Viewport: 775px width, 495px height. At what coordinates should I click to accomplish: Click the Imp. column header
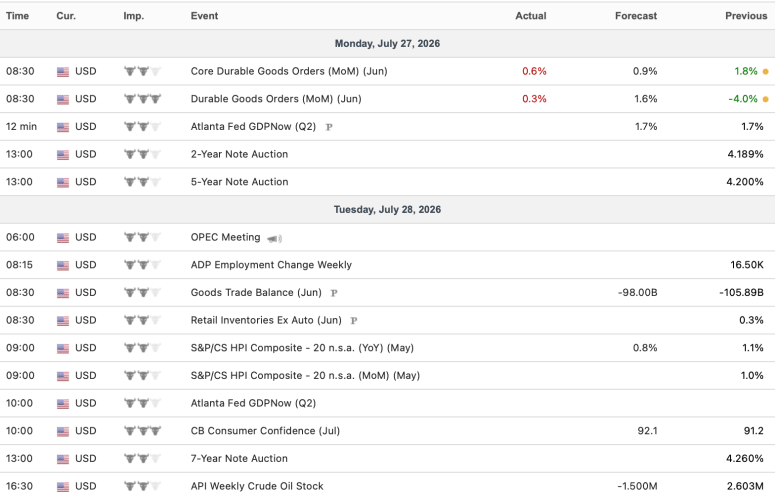click(133, 16)
